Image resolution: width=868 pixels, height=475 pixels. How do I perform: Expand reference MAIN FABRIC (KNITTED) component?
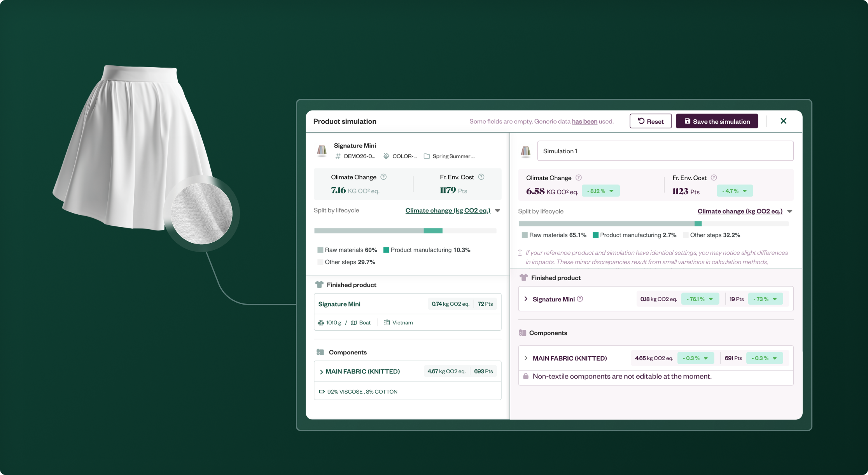[321, 372]
